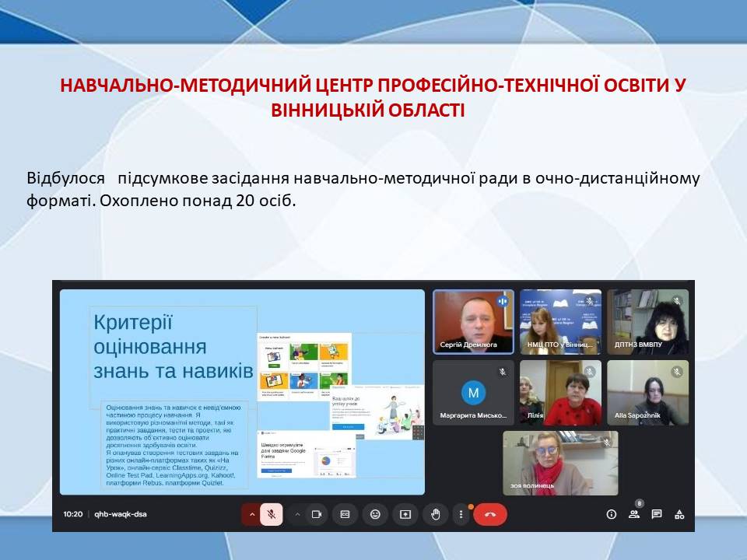Viewport: 747px width, 560px height.
Task: Select Сергій Дремлюга's video tile
Action: (x=473, y=322)
